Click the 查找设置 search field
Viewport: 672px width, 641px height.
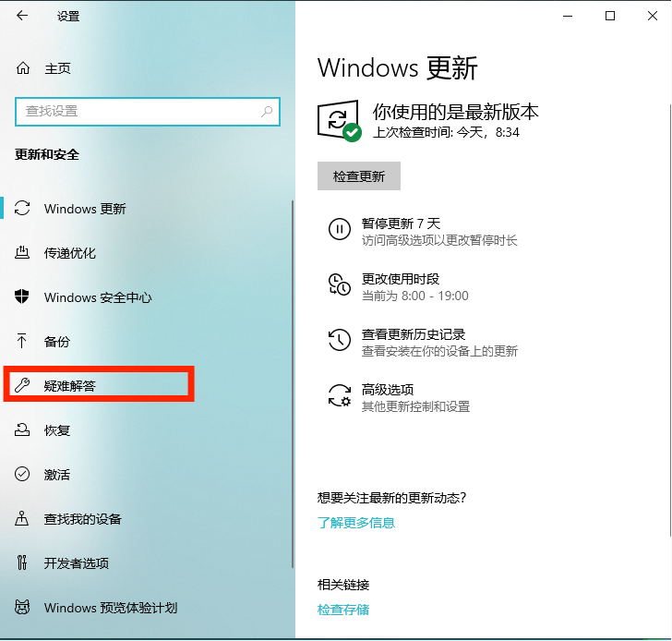[x=138, y=112]
